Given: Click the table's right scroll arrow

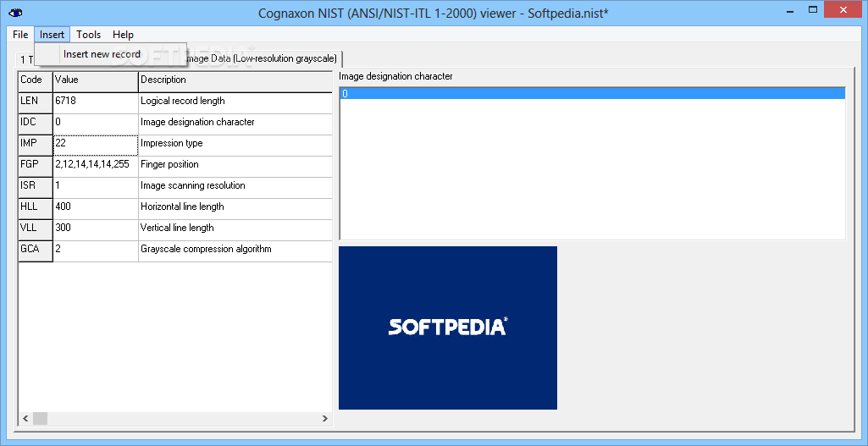Looking at the screenshot, I should tap(325, 418).
